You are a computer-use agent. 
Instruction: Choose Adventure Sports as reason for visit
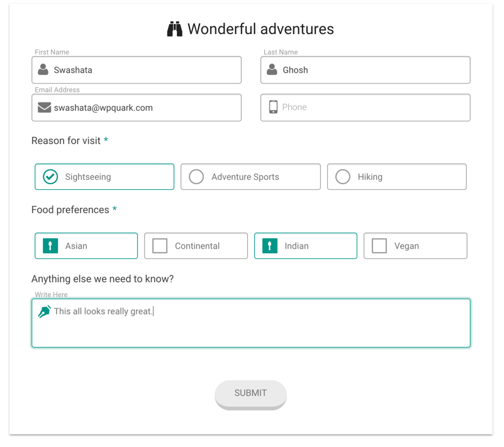pyautogui.click(x=250, y=177)
